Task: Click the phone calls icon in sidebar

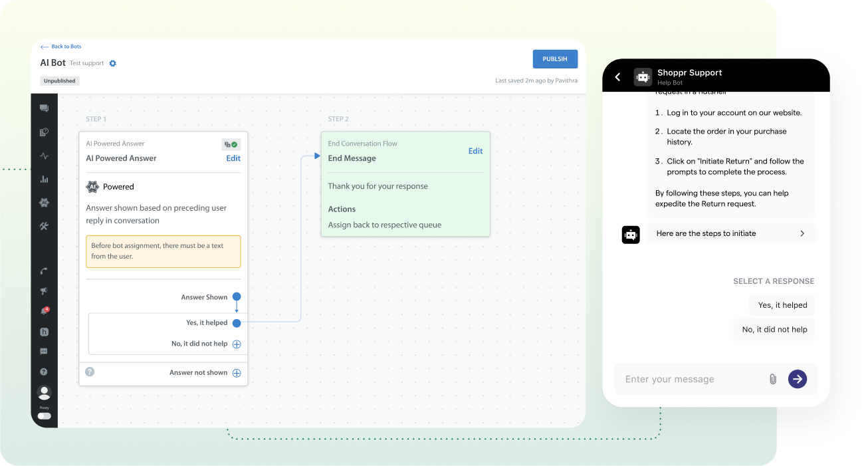Action: [44, 271]
